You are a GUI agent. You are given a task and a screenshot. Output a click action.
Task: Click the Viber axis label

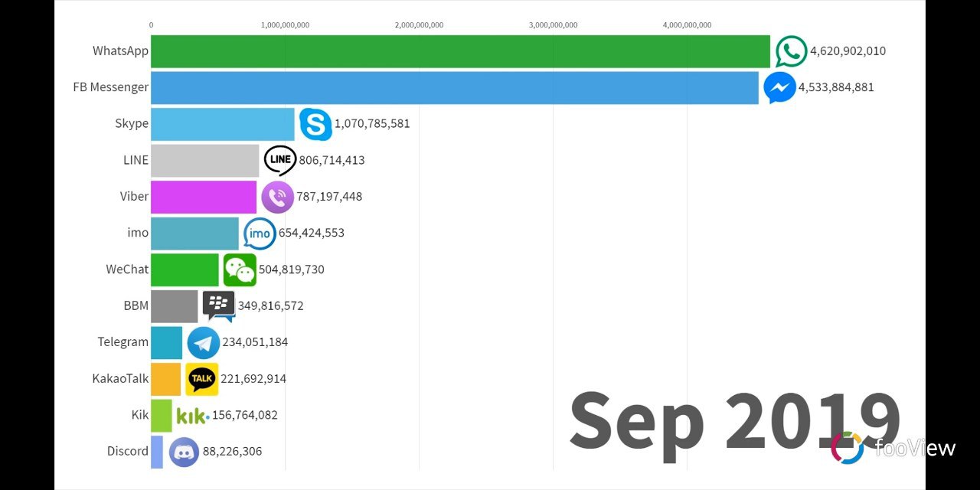[x=134, y=197]
